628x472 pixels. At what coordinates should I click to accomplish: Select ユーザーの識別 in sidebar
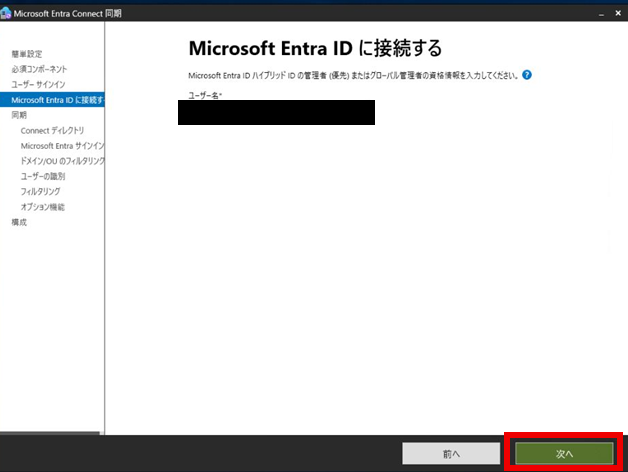42,176
